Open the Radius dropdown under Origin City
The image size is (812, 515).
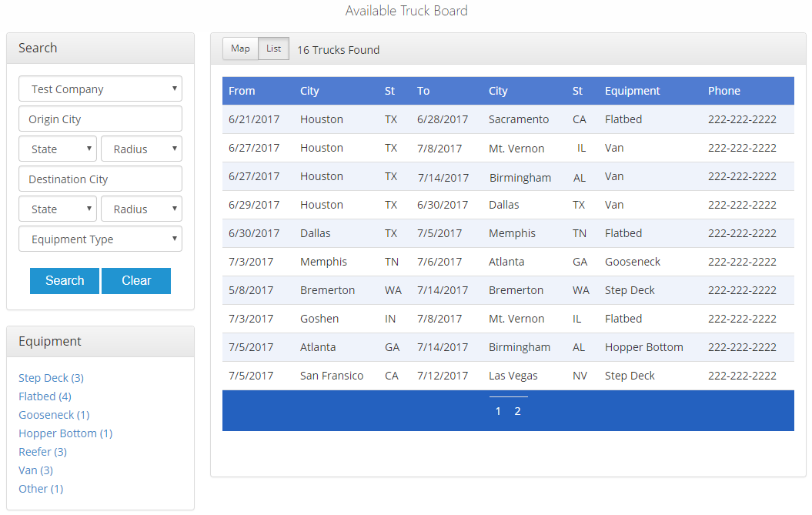[x=142, y=149]
